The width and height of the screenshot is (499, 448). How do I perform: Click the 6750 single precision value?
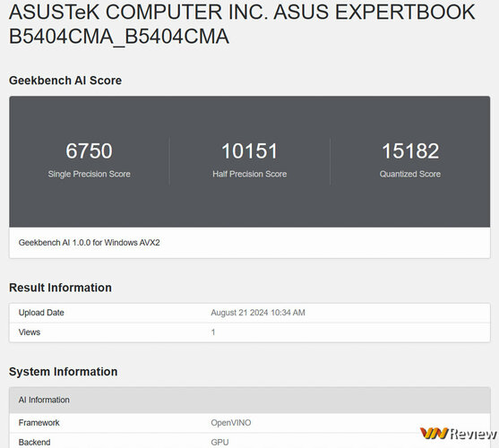[89, 151]
